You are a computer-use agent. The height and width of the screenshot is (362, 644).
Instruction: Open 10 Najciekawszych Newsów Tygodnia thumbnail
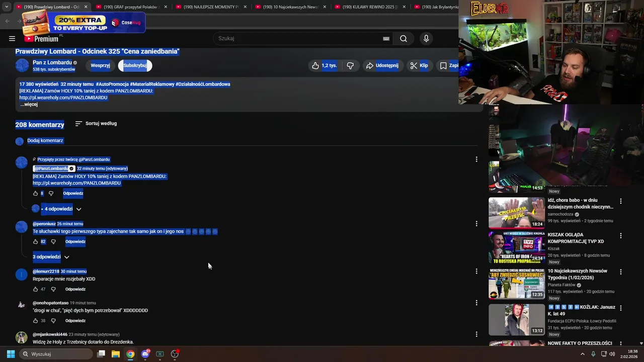pyautogui.click(x=517, y=284)
